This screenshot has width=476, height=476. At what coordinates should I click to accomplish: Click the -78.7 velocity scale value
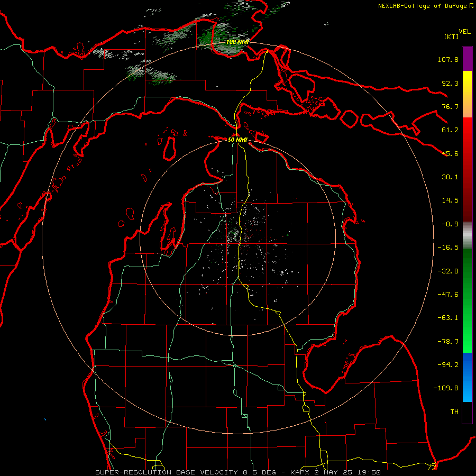[x=448, y=342]
